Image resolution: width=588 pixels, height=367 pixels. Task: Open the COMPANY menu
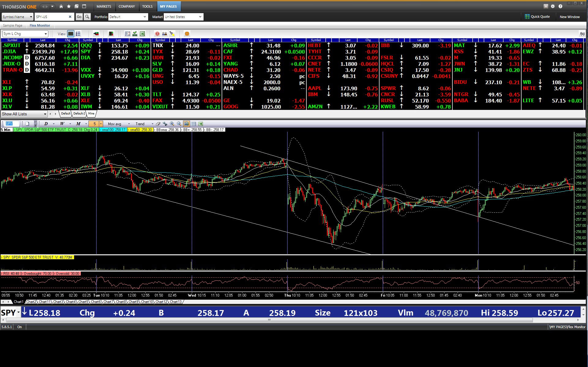point(127,6)
